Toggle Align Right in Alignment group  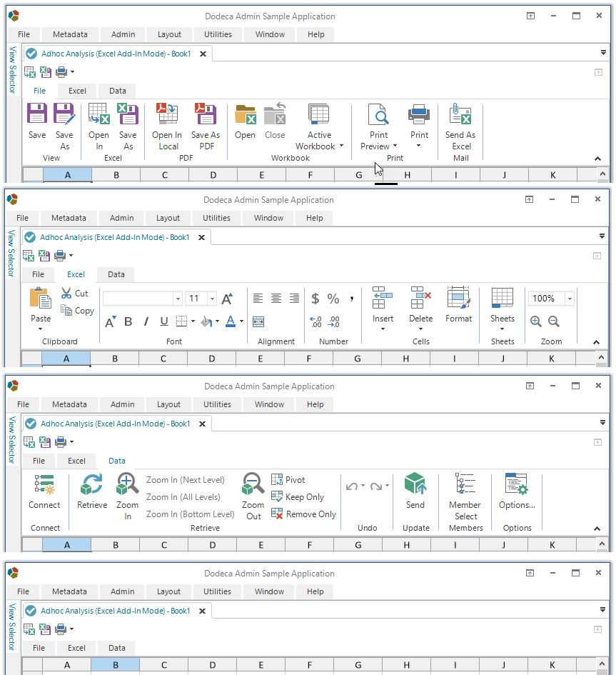(x=294, y=299)
